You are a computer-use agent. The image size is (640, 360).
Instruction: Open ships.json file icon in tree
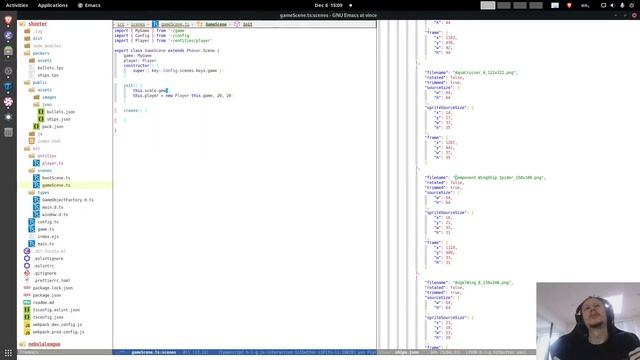point(41,119)
